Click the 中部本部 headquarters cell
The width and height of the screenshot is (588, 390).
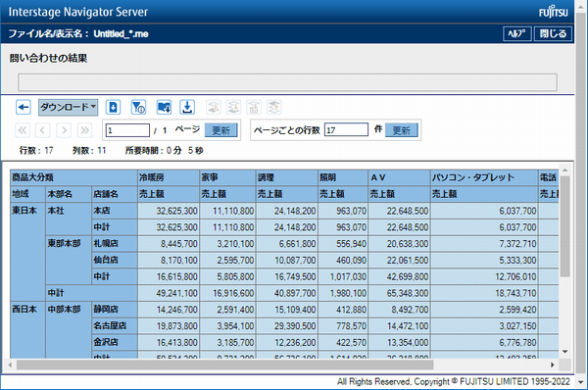pyautogui.click(x=69, y=330)
